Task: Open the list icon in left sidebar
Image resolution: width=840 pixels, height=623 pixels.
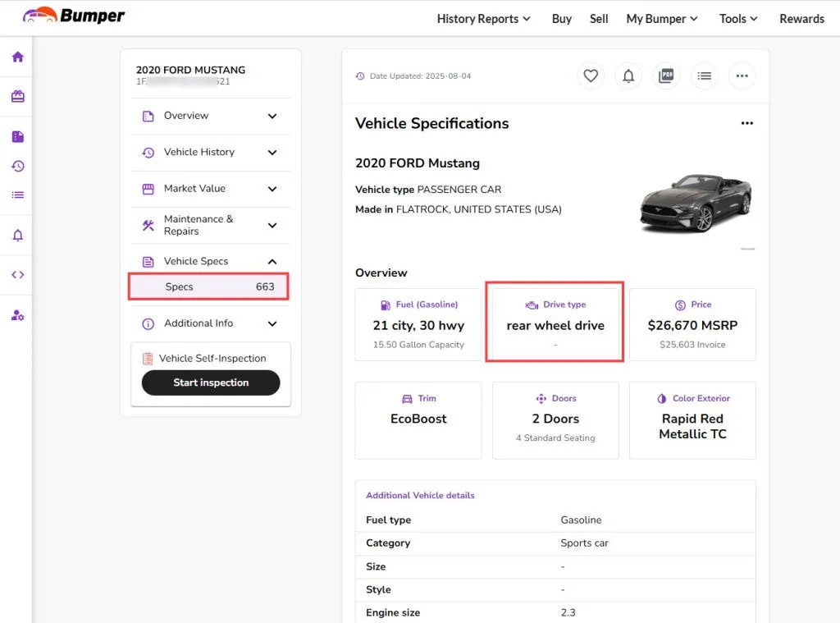Action: click(18, 195)
